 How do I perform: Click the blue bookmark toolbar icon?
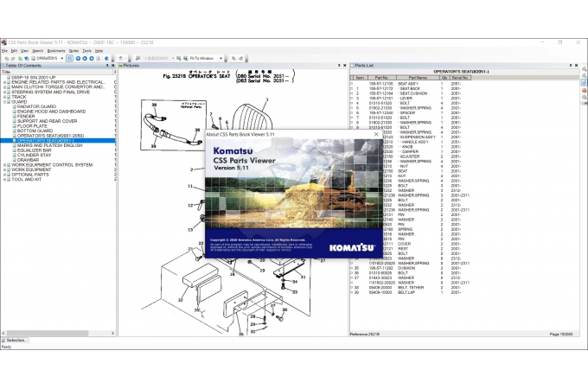tap(106, 59)
